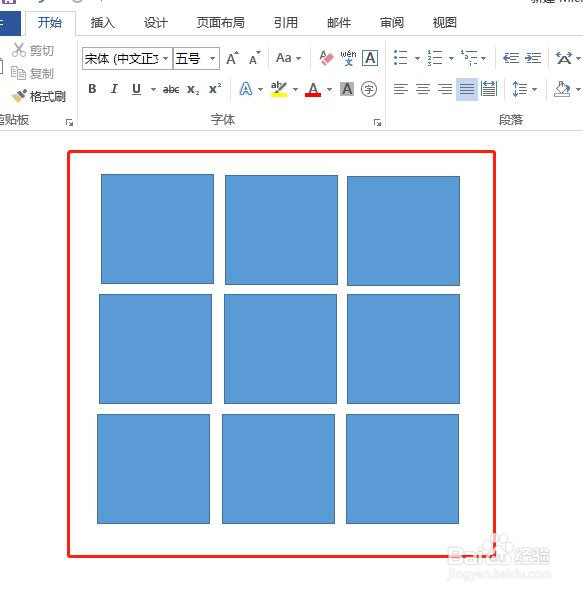
Task: Open the Change Case (Aa) dropdown
Action: (x=288, y=58)
